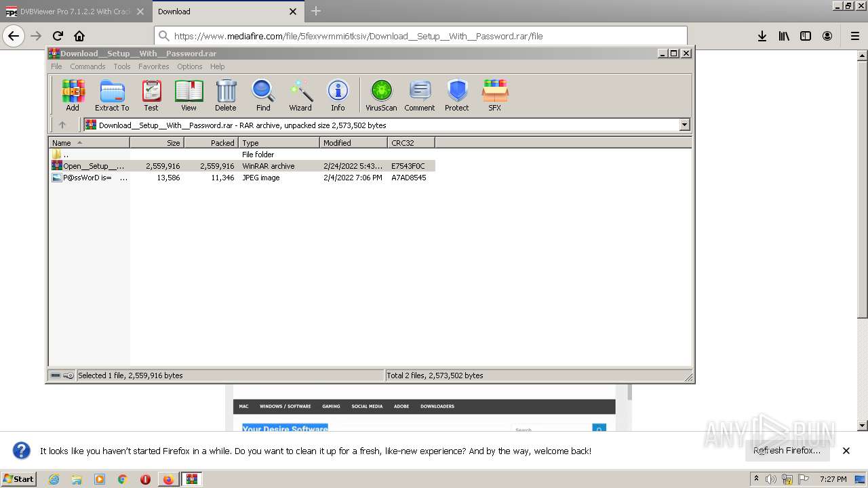Click the WinRAR status bar drive icon

pos(56,375)
